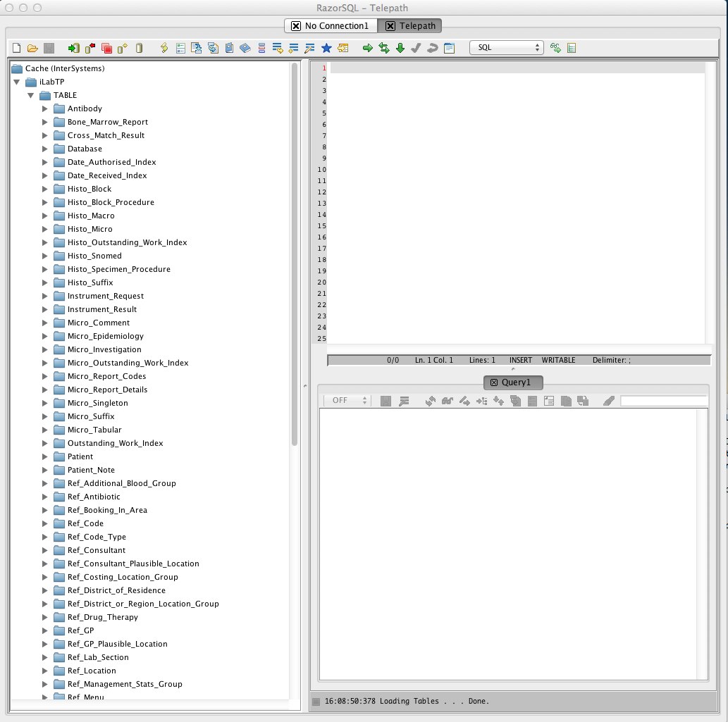
Task: Click the open folder icon in toolbar
Action: tap(32, 48)
